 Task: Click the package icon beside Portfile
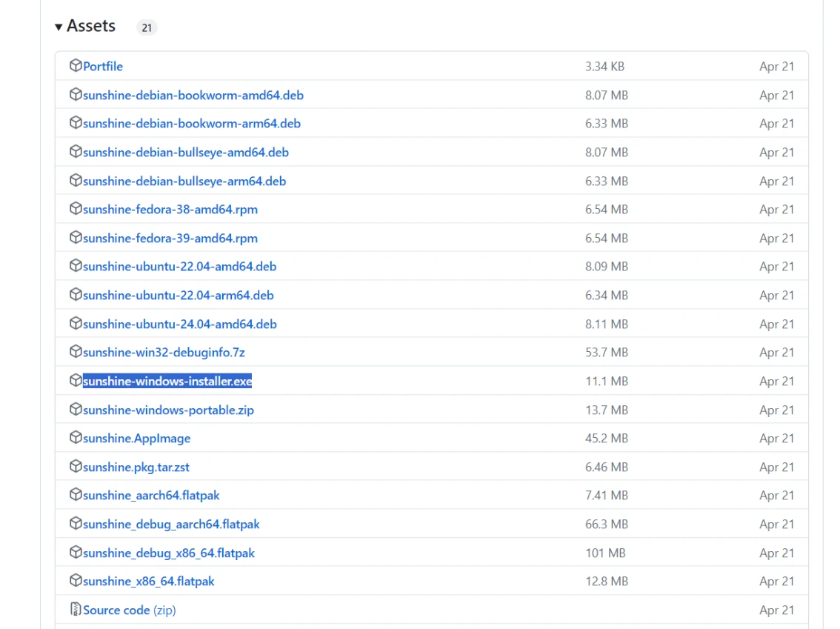pos(75,66)
